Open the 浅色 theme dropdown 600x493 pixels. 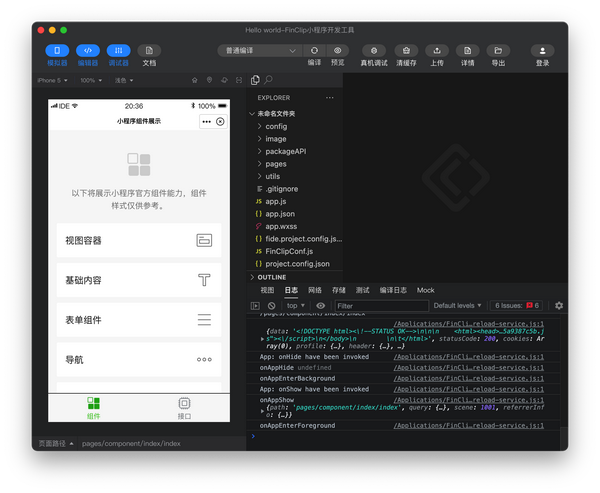click(x=124, y=80)
